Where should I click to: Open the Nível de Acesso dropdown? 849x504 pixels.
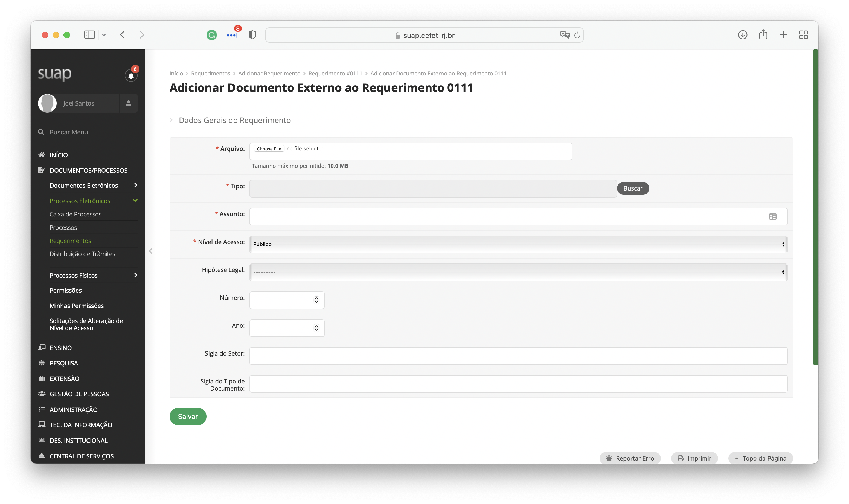point(518,244)
